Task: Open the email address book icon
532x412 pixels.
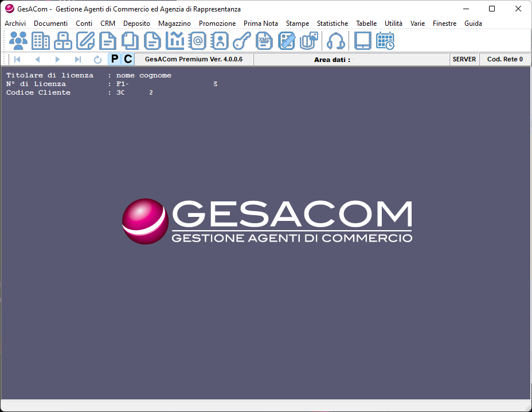Action: pyautogui.click(x=197, y=41)
